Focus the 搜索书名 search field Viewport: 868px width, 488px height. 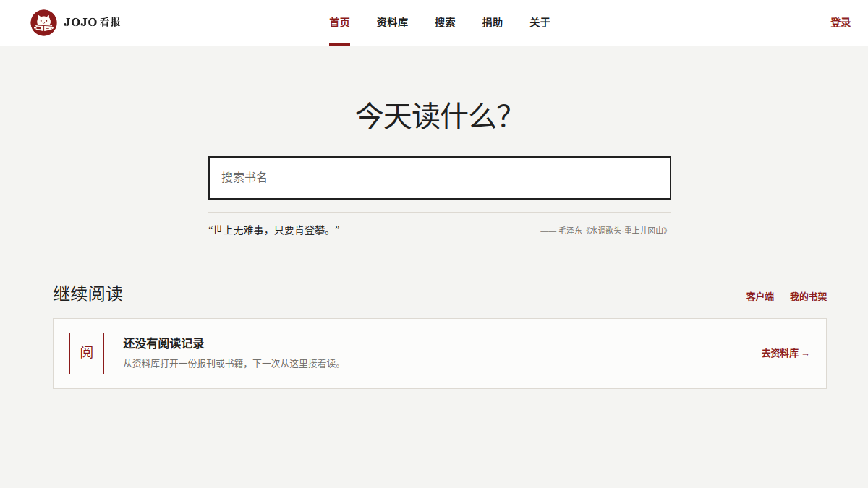pyautogui.click(x=440, y=178)
